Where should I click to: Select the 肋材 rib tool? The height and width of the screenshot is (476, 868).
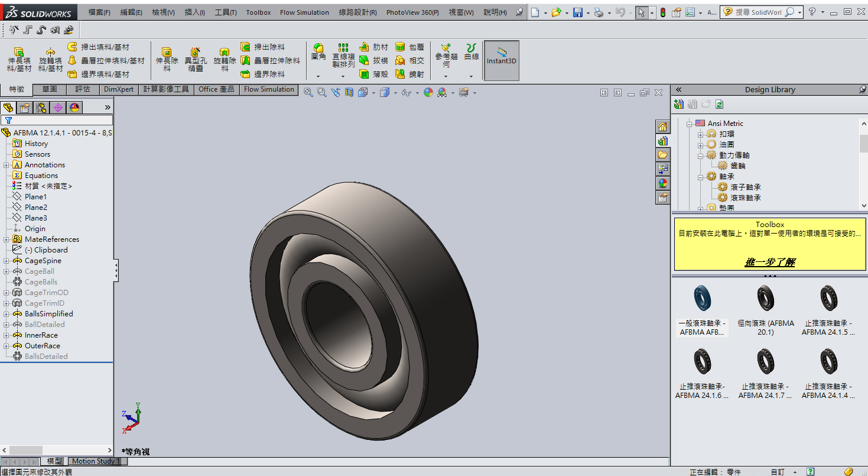coord(373,47)
